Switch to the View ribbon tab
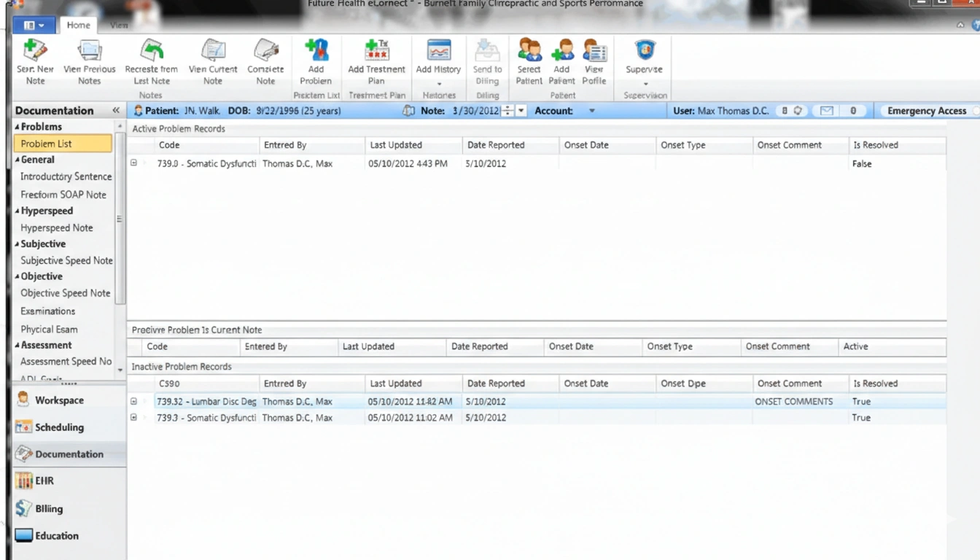980x560 pixels. (x=118, y=24)
